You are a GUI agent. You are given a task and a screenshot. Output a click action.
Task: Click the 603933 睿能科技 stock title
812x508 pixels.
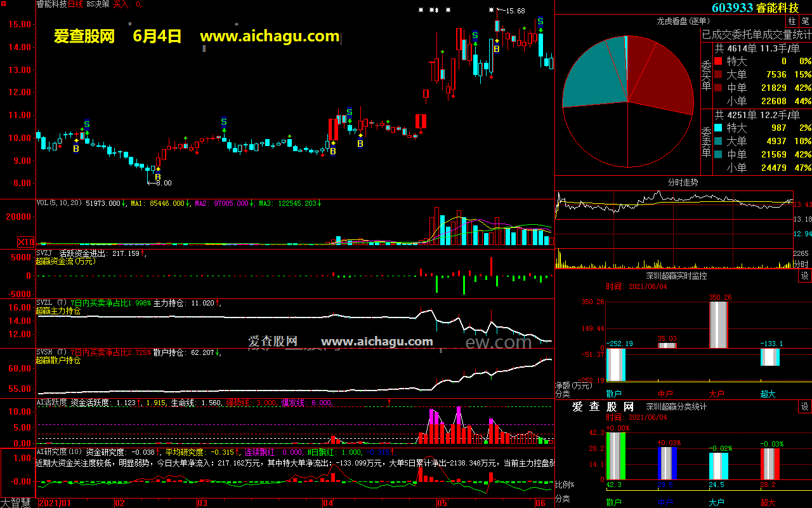click(x=755, y=8)
